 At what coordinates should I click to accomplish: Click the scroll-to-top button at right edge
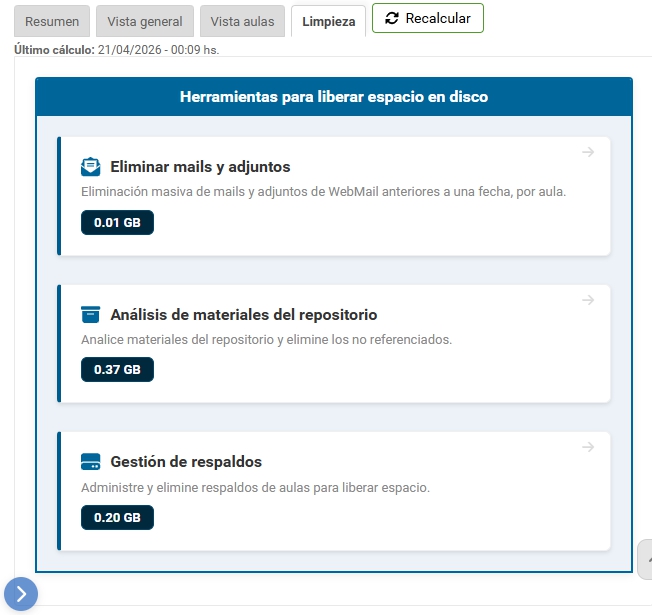tap(645, 559)
